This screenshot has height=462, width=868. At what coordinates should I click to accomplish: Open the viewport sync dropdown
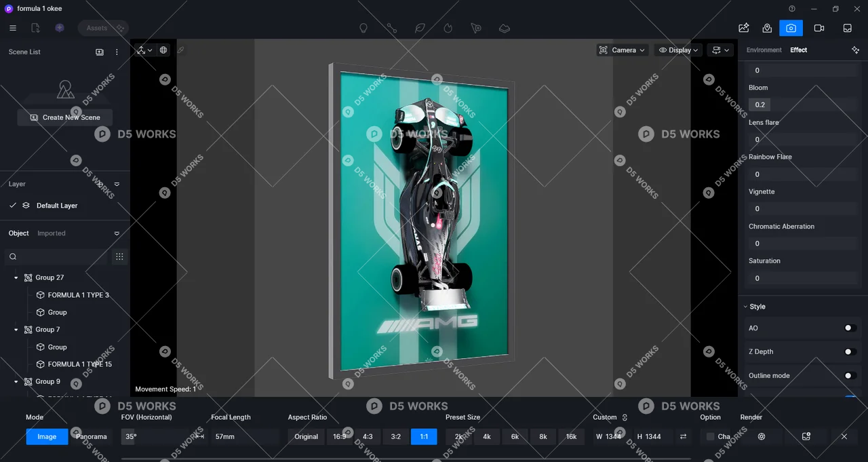point(720,50)
